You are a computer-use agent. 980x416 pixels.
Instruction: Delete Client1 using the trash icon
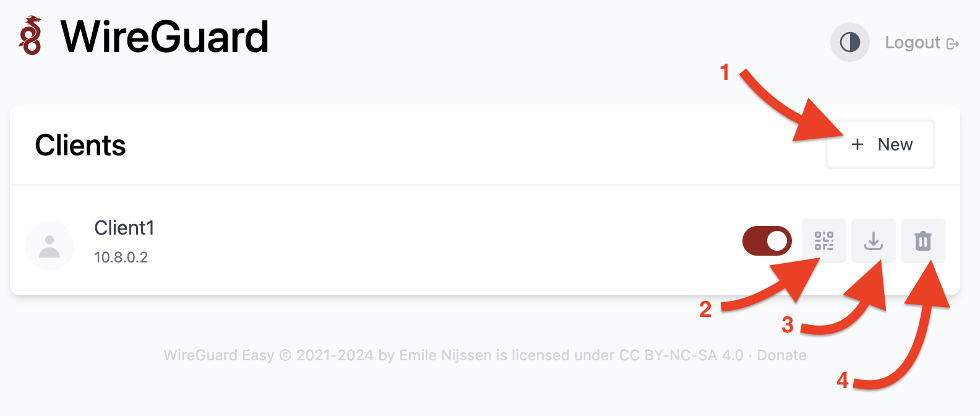[x=922, y=241]
